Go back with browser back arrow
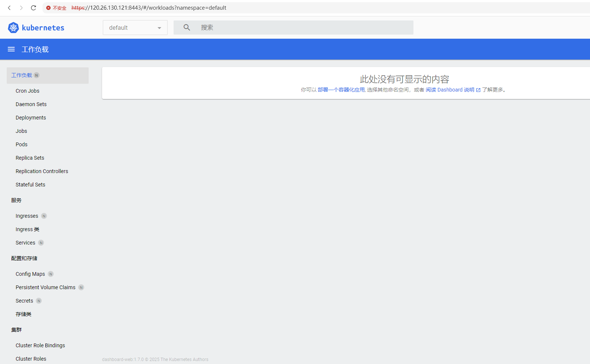This screenshot has width=590, height=364. (x=9, y=8)
